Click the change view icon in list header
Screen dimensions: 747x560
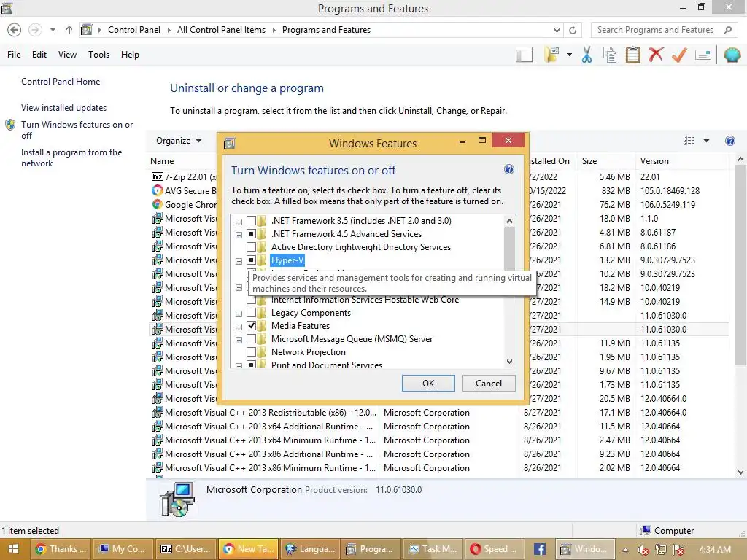pos(689,141)
